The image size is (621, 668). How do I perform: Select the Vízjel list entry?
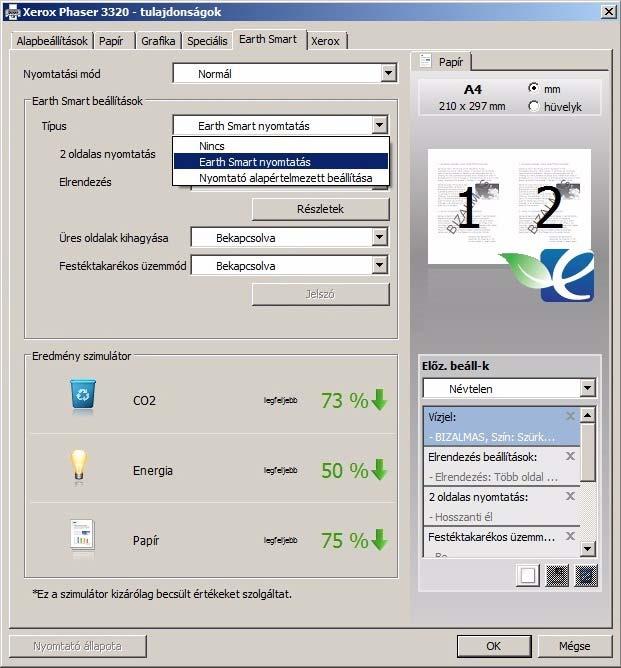coord(502,427)
